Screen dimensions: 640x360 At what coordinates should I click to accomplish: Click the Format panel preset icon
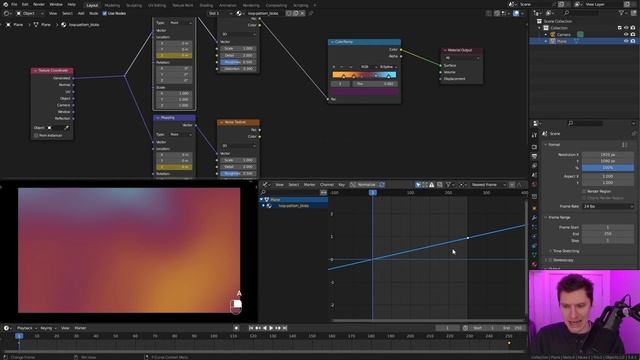click(x=624, y=145)
